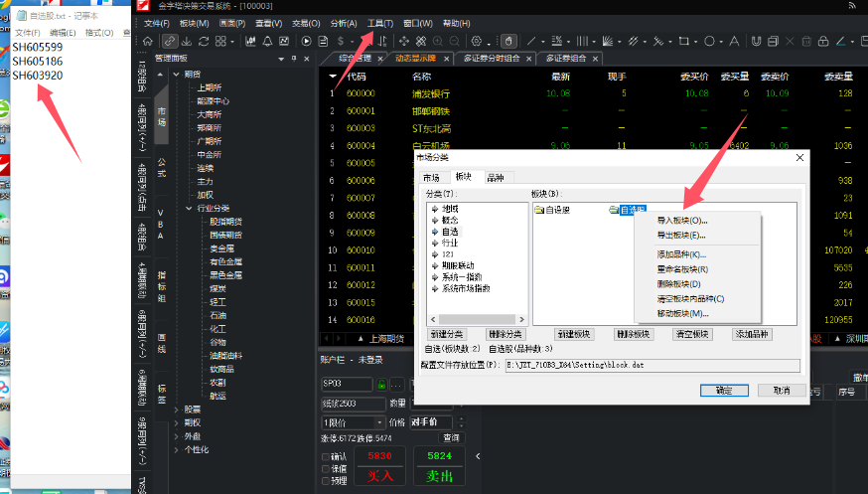Click the green lock icon beside SP03
This screenshot has width=868, height=494.
click(x=381, y=384)
